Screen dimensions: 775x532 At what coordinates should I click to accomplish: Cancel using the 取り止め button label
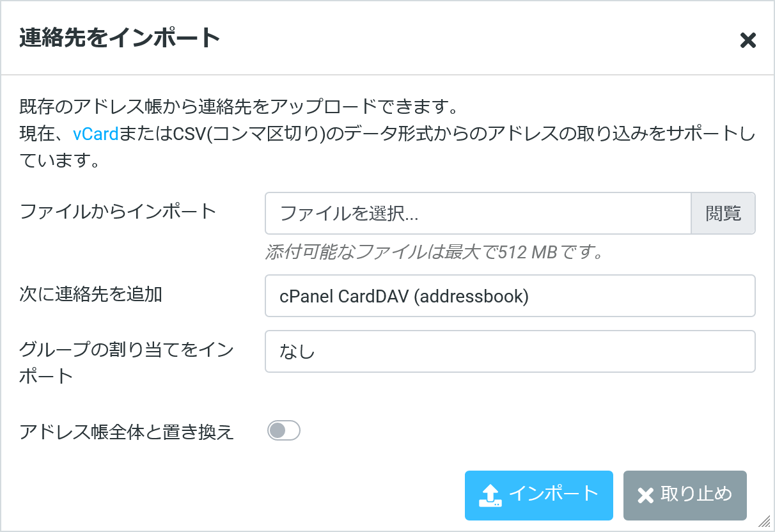click(696, 494)
